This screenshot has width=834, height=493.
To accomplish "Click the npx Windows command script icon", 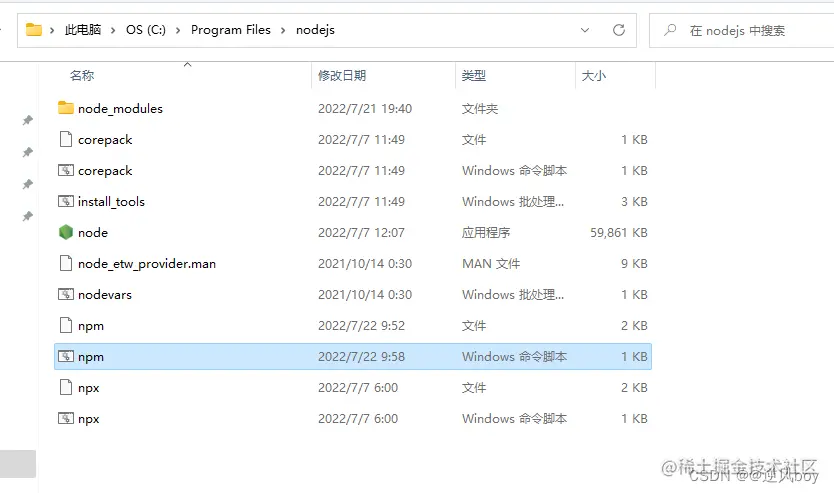I will coord(65,419).
